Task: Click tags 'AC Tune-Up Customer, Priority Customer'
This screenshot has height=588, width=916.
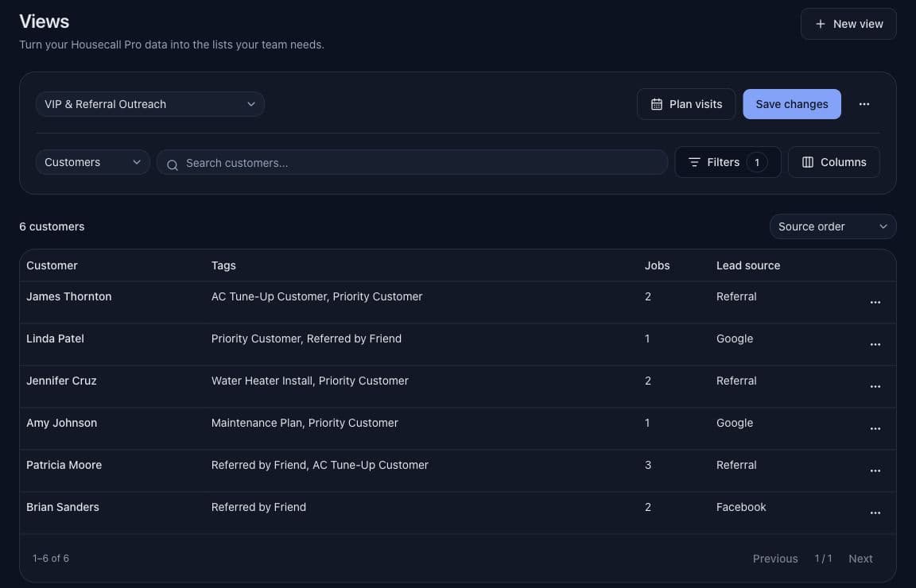Action: 316,296
